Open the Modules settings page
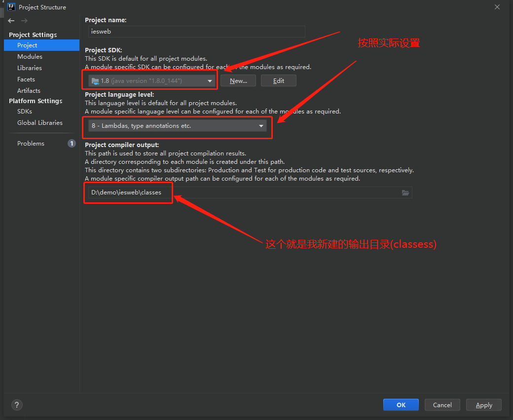This screenshot has width=513, height=420. (30, 57)
